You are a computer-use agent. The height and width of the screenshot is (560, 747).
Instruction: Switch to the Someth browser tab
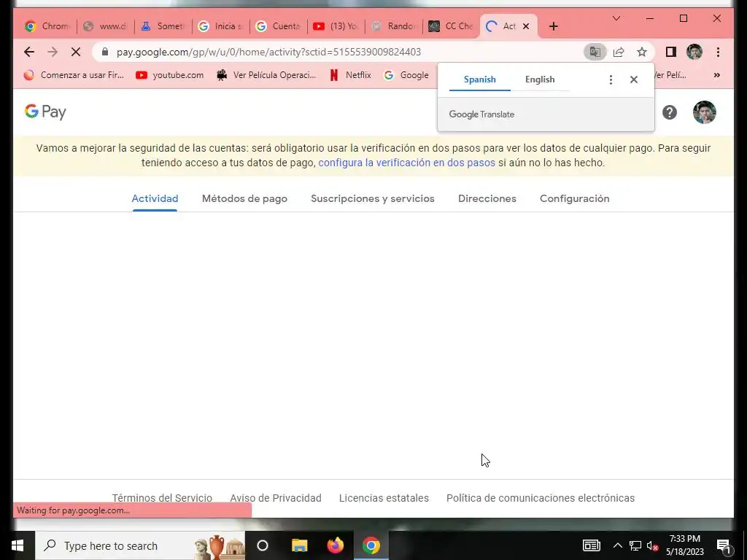point(163,26)
